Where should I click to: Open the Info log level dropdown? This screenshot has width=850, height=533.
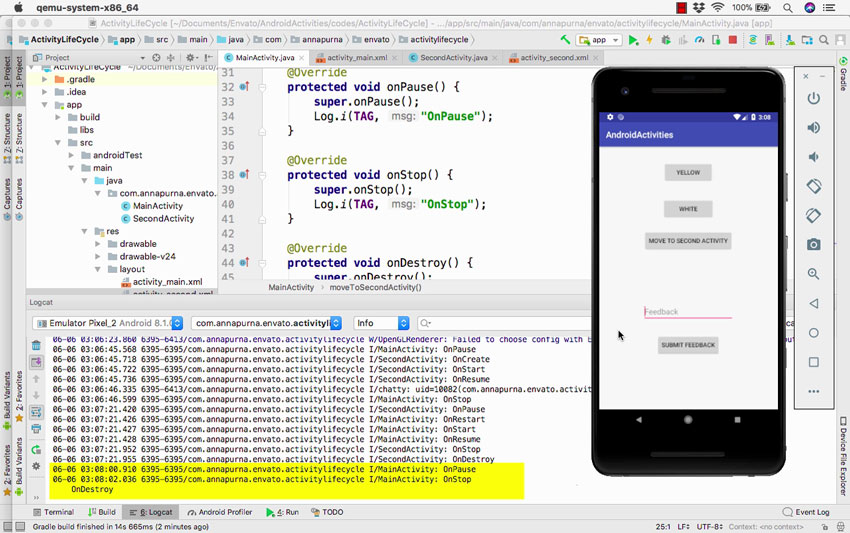[381, 323]
